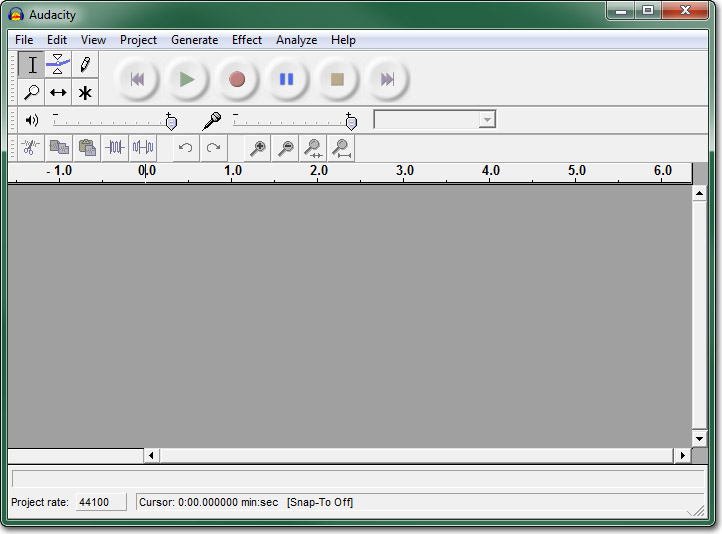
Task: Click the Redo arrow icon
Action: coord(213,148)
